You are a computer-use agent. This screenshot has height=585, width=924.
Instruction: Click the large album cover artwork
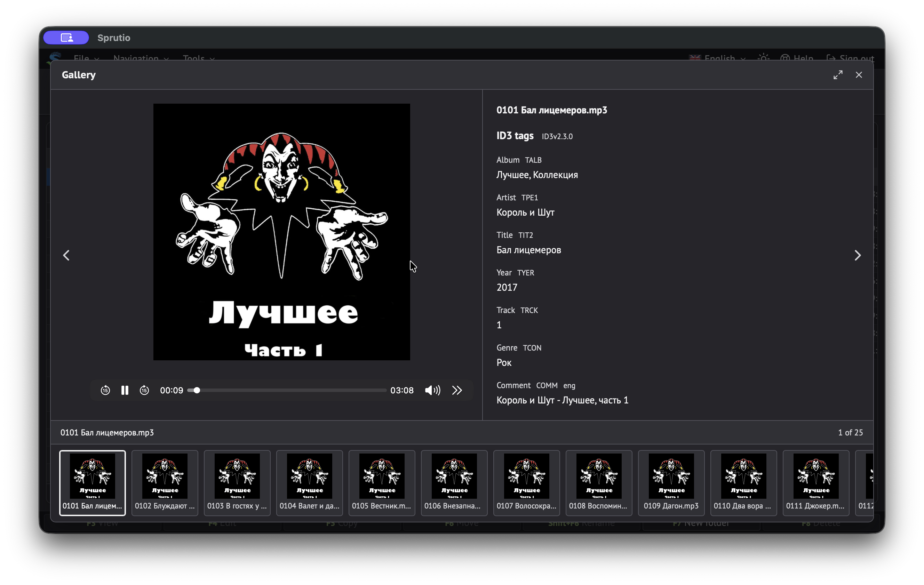pos(282,232)
